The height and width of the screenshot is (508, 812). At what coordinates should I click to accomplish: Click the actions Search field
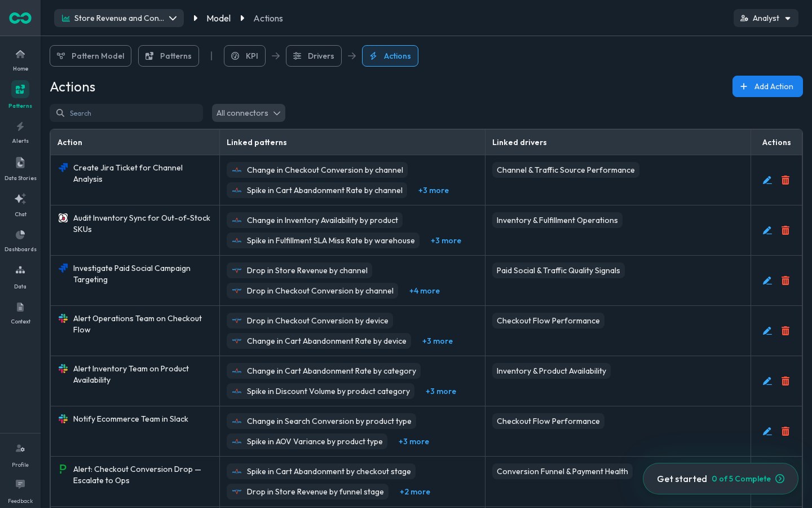[126, 113]
